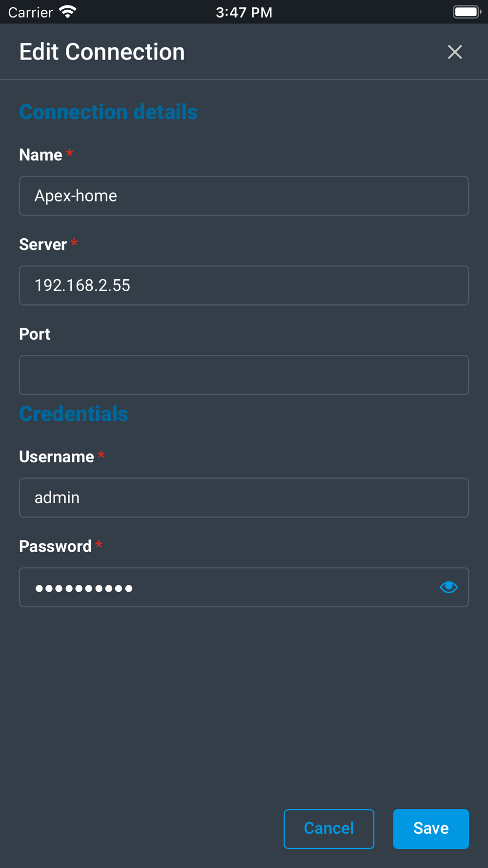Tap the Wi-Fi status icon
The height and width of the screenshot is (868, 488).
pyautogui.click(x=68, y=12)
